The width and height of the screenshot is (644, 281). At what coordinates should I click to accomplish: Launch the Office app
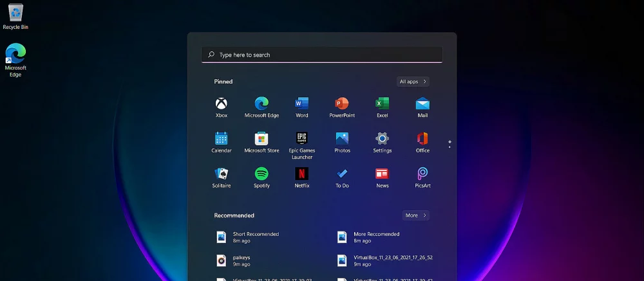(x=422, y=143)
